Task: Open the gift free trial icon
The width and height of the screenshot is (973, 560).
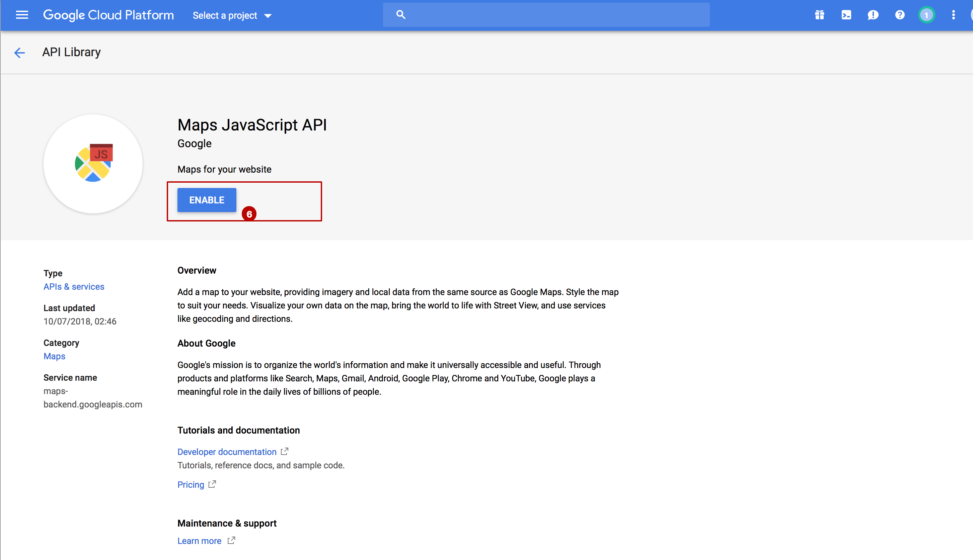Action: click(819, 15)
